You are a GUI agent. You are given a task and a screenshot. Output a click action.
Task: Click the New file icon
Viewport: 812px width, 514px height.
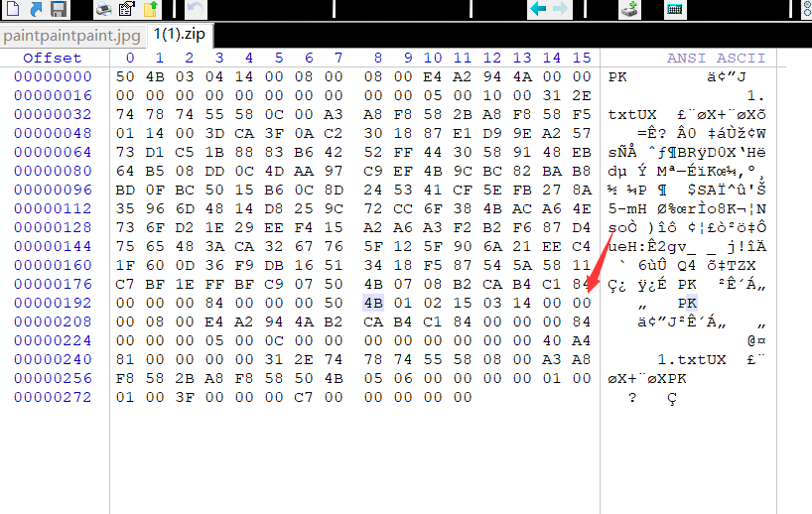[x=13, y=8]
